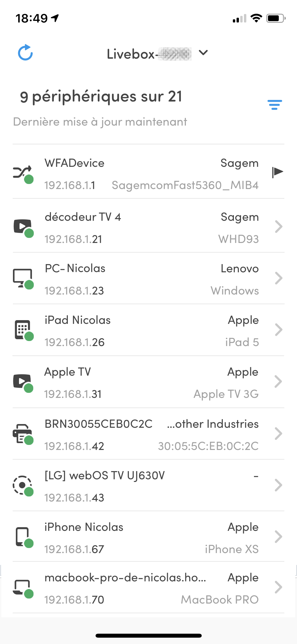Select the iPad Nicolas device name
Screen dimensions: 297x644
78,320
